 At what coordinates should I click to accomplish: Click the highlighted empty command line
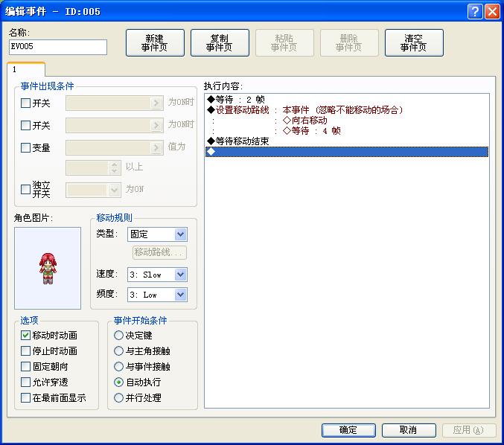click(x=347, y=152)
